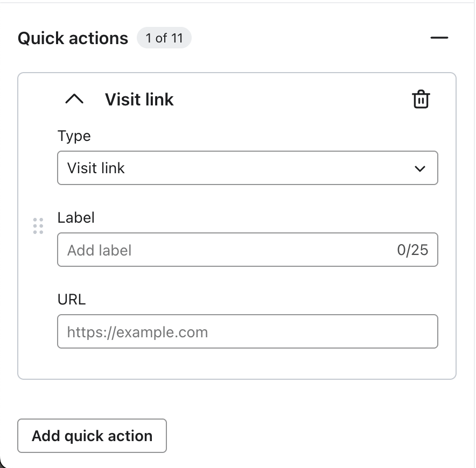
Task: Click the bold Visit link card title
Action: tap(139, 100)
